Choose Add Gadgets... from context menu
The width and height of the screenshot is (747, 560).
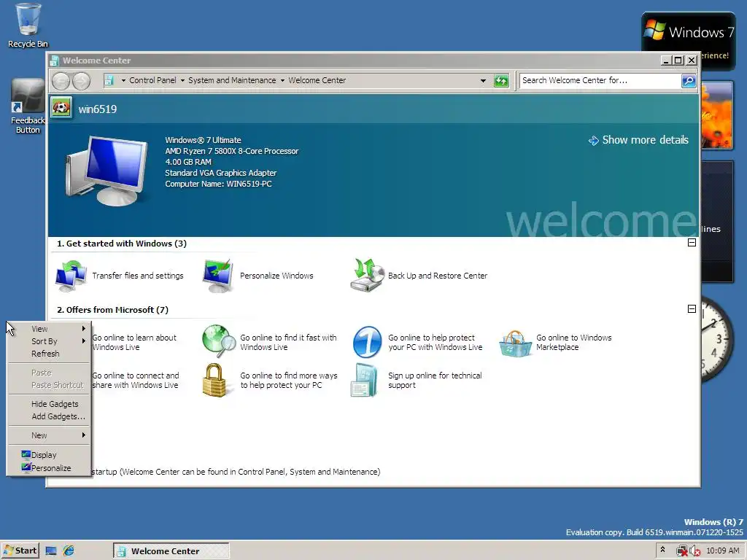point(49,416)
